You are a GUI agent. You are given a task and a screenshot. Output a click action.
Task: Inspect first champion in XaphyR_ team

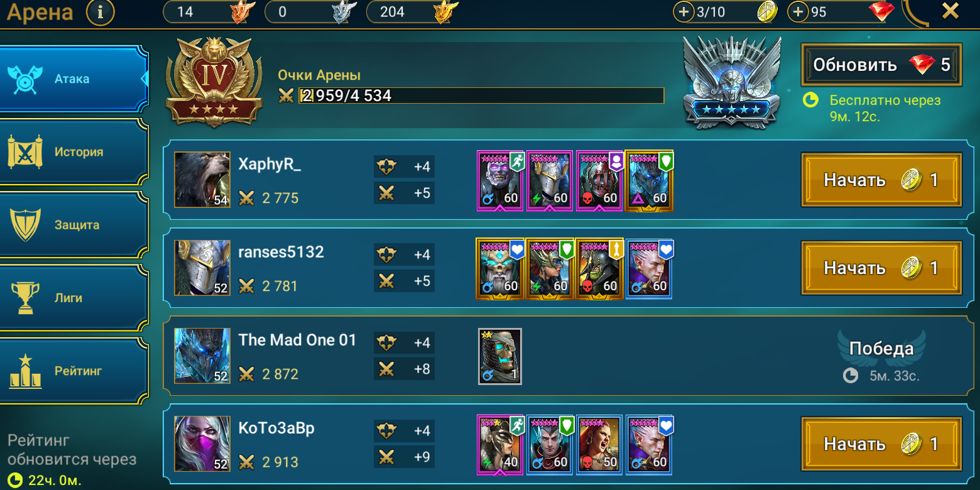pyautogui.click(x=499, y=180)
